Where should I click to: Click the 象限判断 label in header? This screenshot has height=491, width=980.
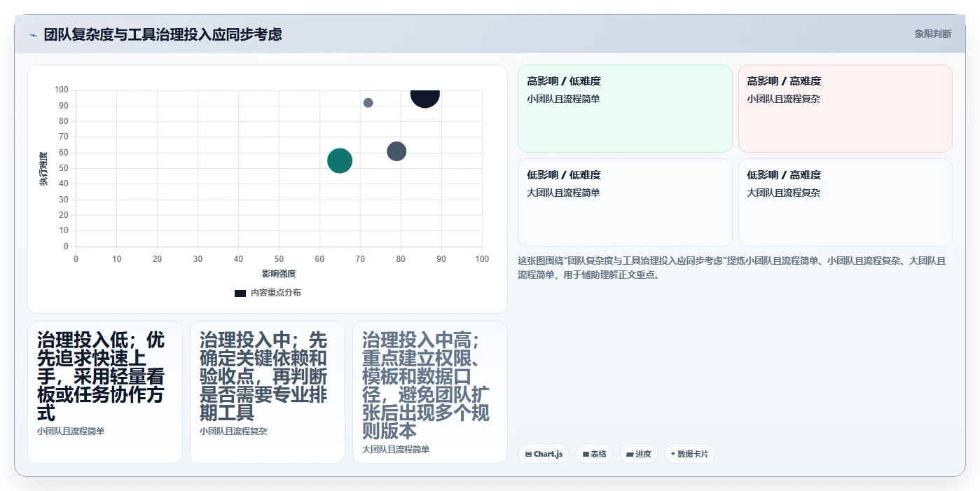[x=932, y=34]
